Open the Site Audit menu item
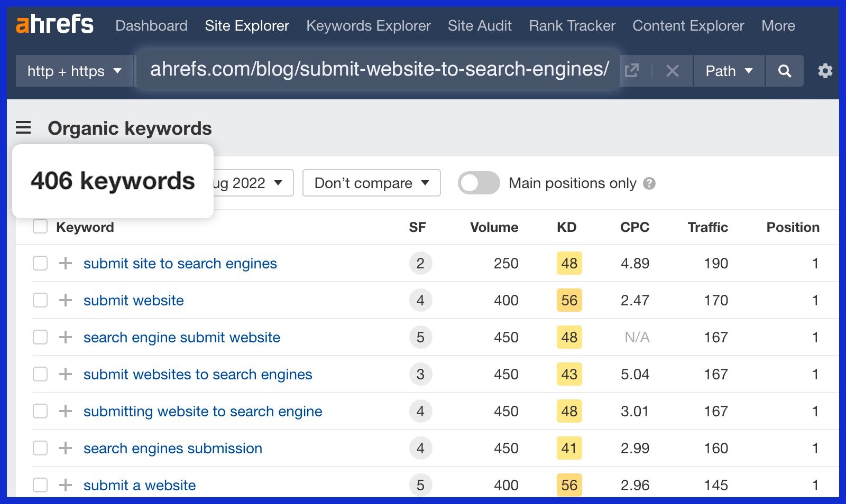846x504 pixels. (479, 25)
